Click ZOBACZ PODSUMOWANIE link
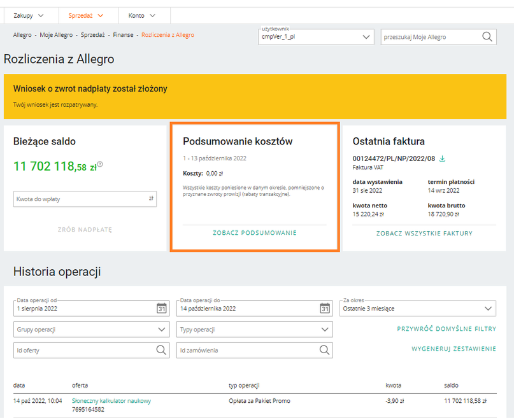Screen dimensions: 514x420 [255, 233]
